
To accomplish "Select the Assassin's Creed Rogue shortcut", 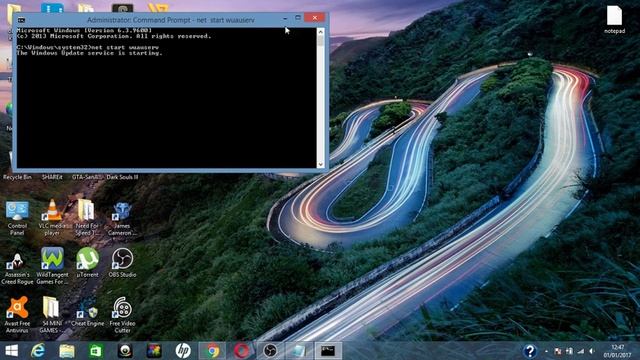I will (x=17, y=267).
